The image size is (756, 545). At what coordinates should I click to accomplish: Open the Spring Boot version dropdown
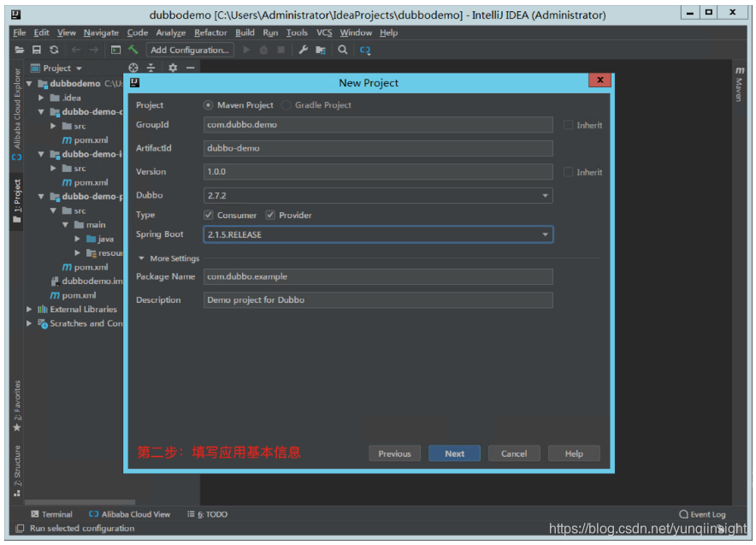(378, 234)
